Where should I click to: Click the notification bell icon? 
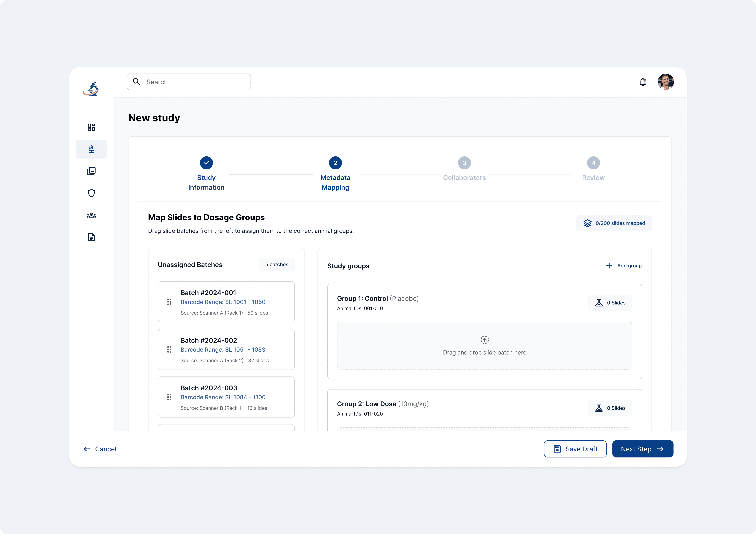[643, 82]
